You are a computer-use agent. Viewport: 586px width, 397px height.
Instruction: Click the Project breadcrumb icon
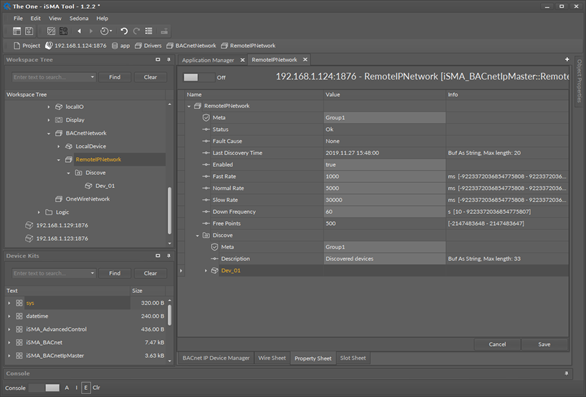(x=16, y=46)
